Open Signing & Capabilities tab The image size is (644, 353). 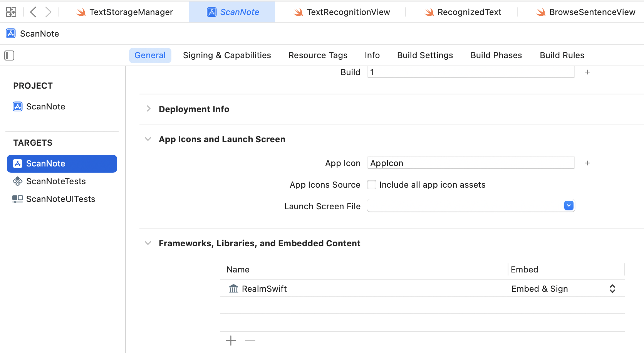pyautogui.click(x=227, y=55)
